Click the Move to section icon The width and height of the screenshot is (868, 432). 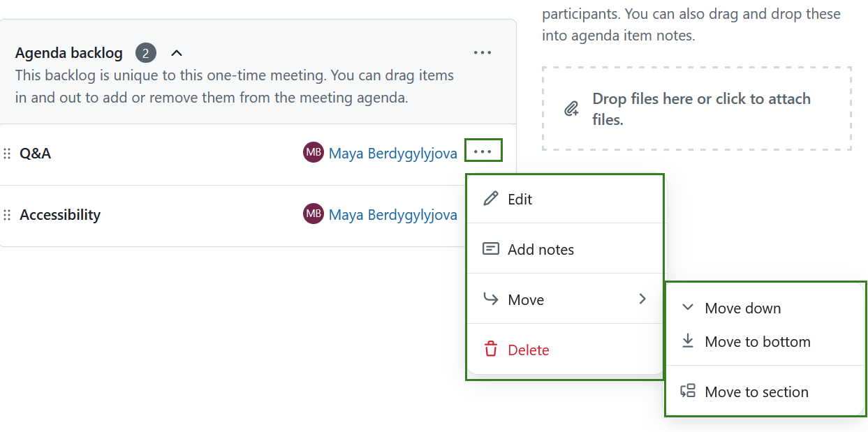(688, 391)
